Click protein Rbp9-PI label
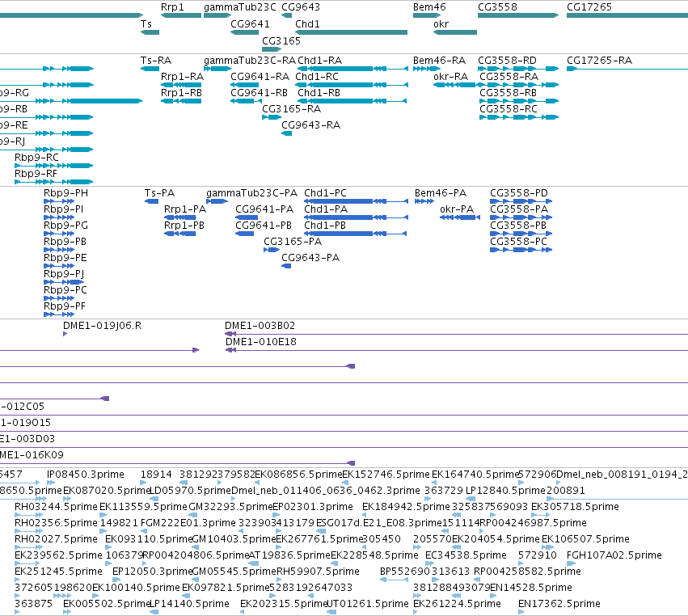 (63, 209)
